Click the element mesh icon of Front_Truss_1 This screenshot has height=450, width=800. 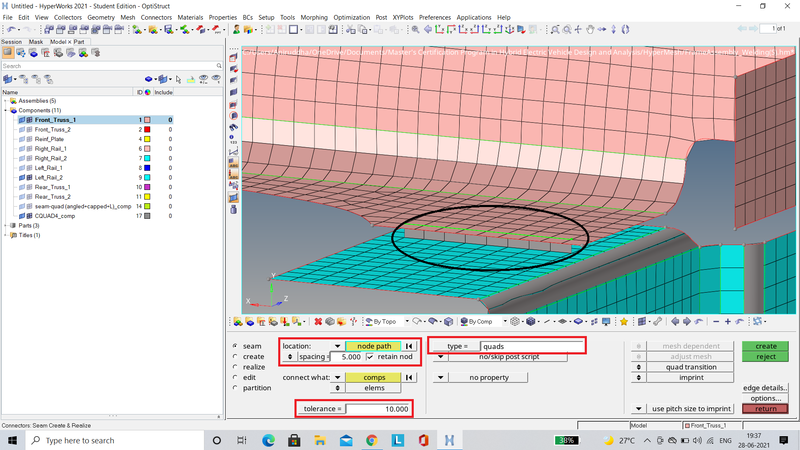[27, 119]
